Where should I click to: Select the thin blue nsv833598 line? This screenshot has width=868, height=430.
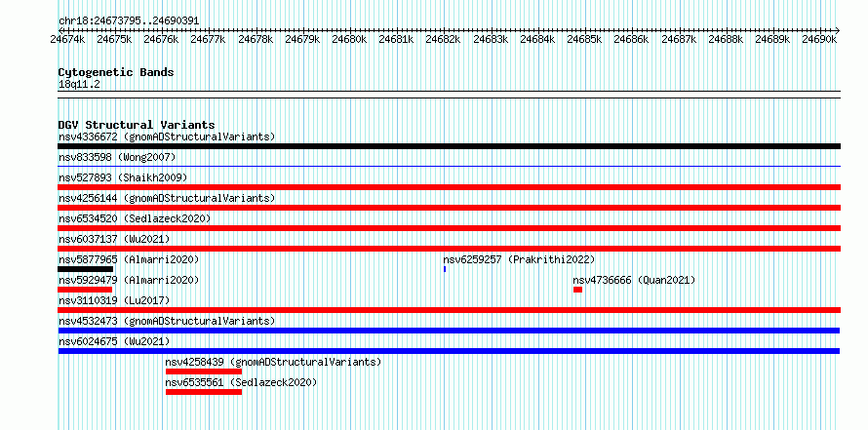tap(449, 166)
